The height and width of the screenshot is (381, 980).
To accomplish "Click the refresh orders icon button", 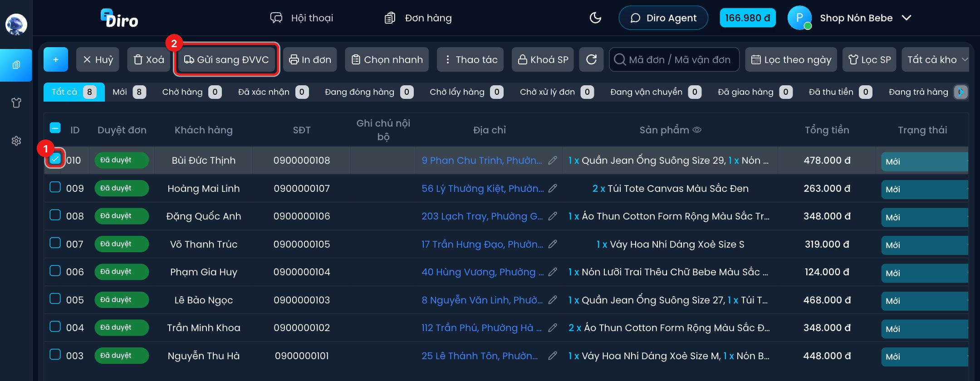I will pyautogui.click(x=591, y=59).
